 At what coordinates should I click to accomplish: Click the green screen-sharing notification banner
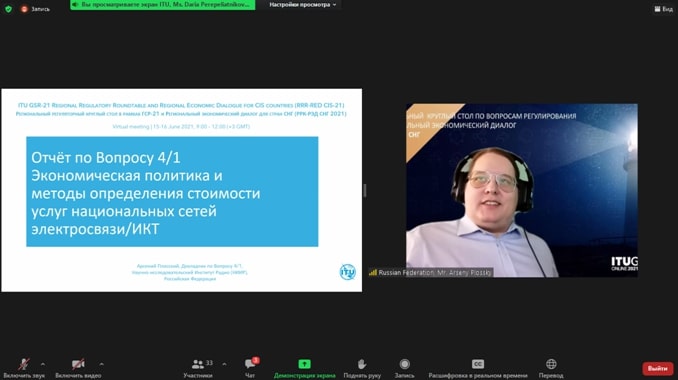click(x=163, y=4)
